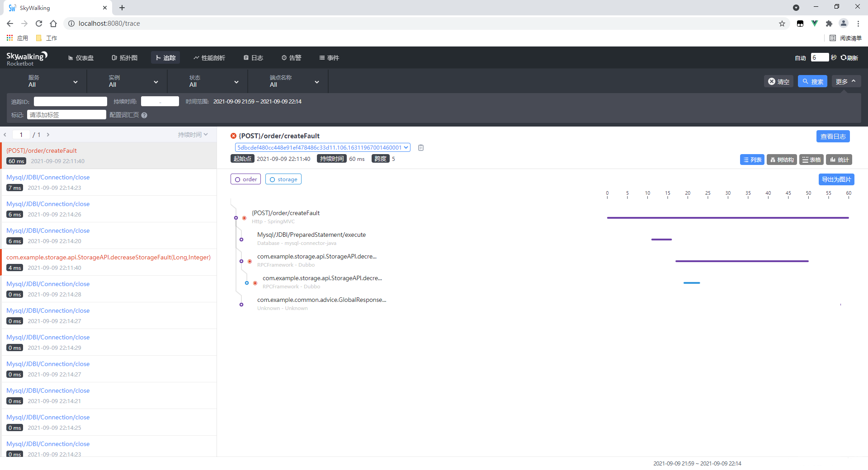Viewport: 868px width, 470px height.
Task: Switch to 统计 statistics view
Action: [x=839, y=160]
